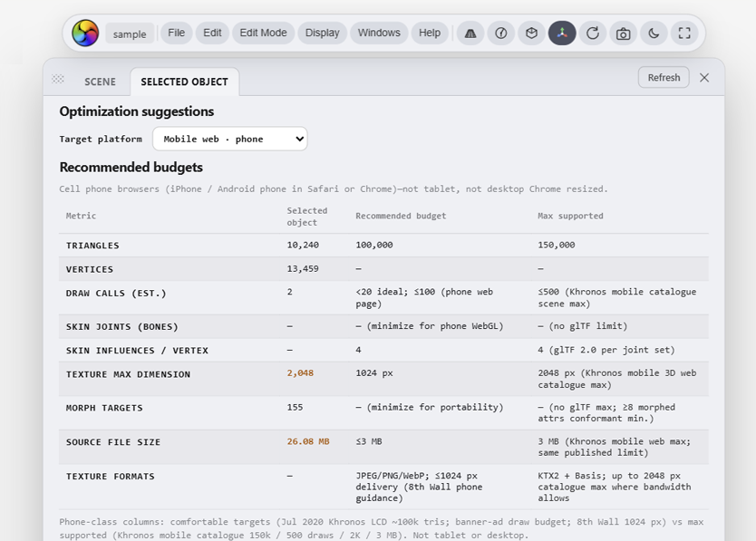Screen dimensions: 756x541
Task: Click the DRAW CALLS (EST.) label
Action: point(116,294)
